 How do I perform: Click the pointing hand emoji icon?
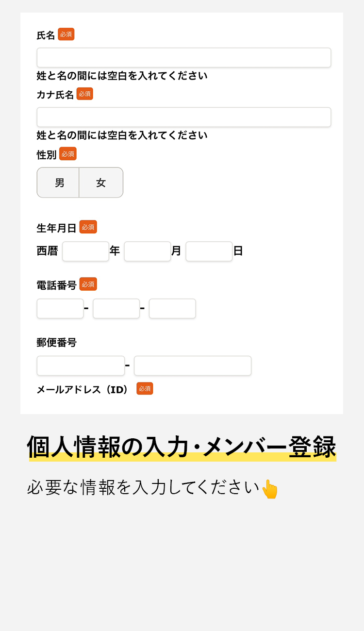pyautogui.click(x=270, y=489)
